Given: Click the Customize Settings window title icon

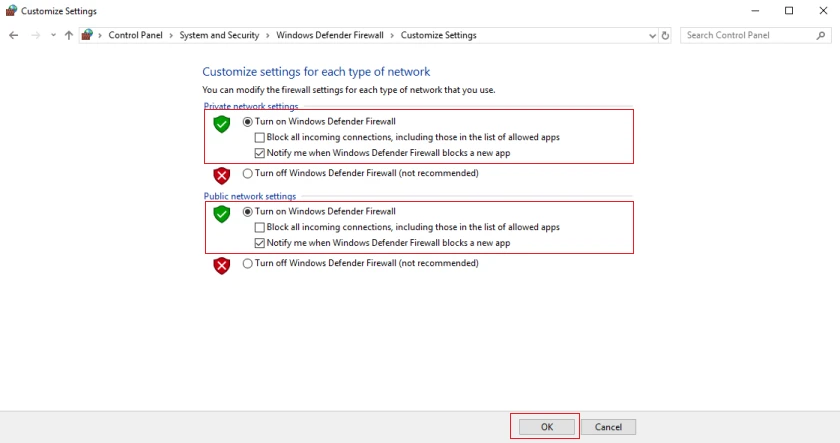Looking at the screenshot, I should pyautogui.click(x=11, y=11).
